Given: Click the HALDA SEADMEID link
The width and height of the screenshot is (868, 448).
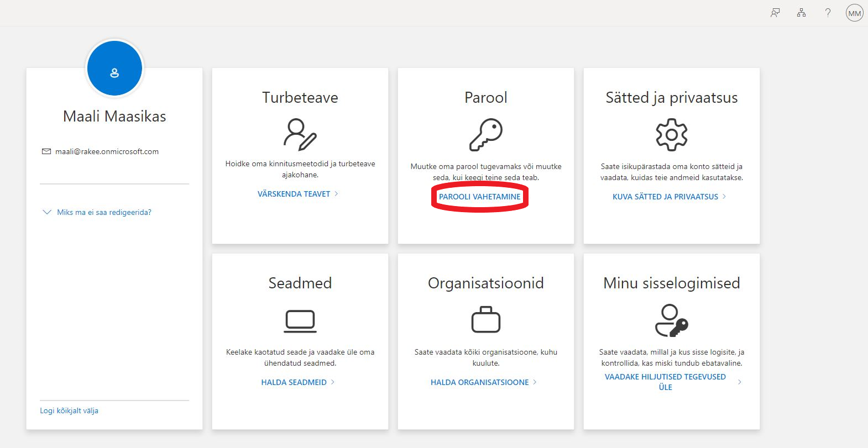Looking at the screenshot, I should [294, 382].
